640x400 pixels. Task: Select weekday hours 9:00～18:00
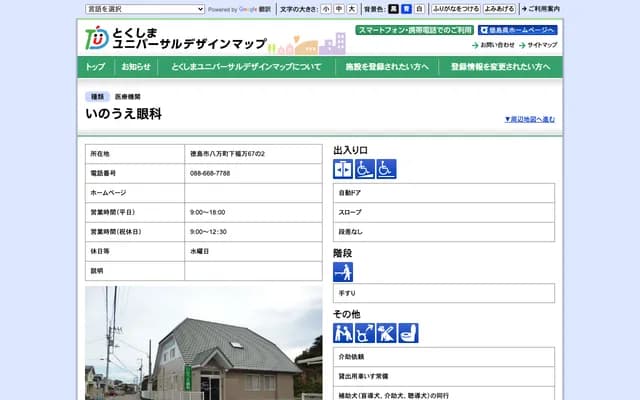(207, 212)
